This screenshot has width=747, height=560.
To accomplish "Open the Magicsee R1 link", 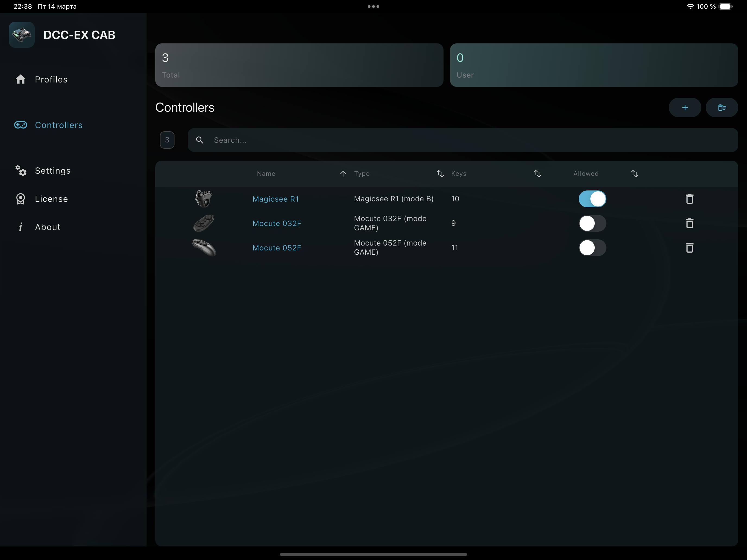I will pyautogui.click(x=276, y=199).
